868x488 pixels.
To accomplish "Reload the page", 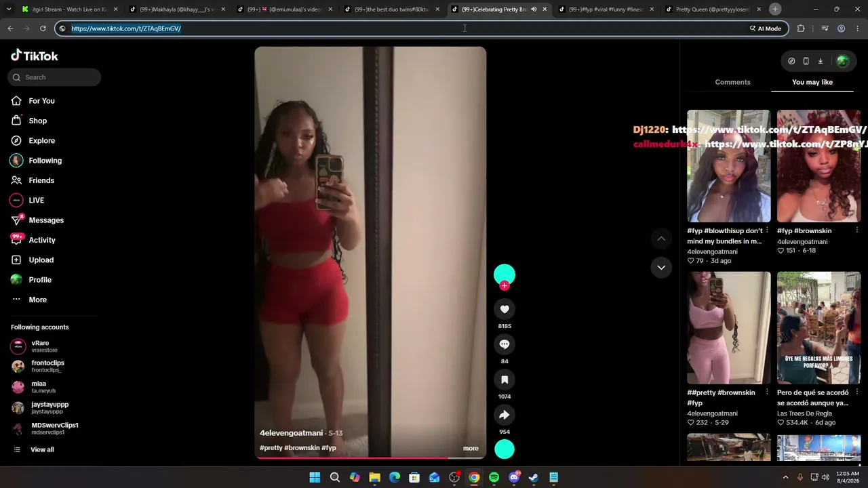I will [x=43, y=28].
